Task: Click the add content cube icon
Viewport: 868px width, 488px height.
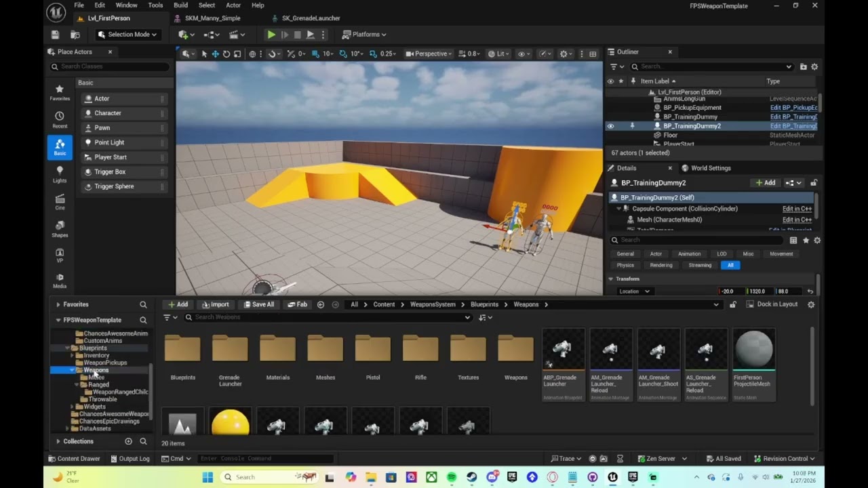Action: [x=184, y=35]
